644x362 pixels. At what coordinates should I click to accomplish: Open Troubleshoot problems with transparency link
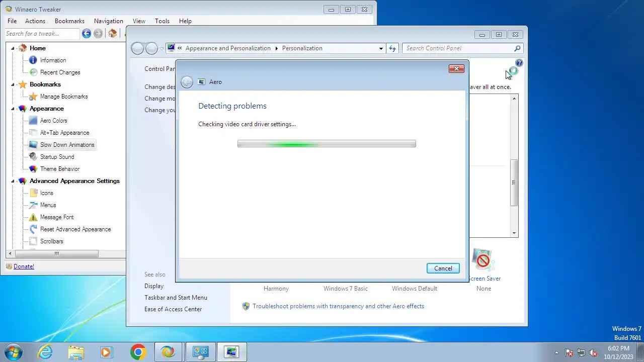click(x=338, y=306)
